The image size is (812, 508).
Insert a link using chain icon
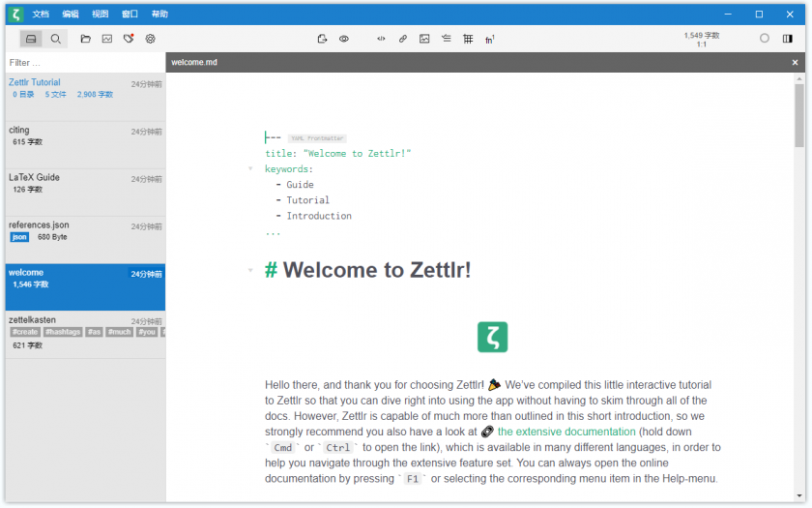tap(403, 39)
